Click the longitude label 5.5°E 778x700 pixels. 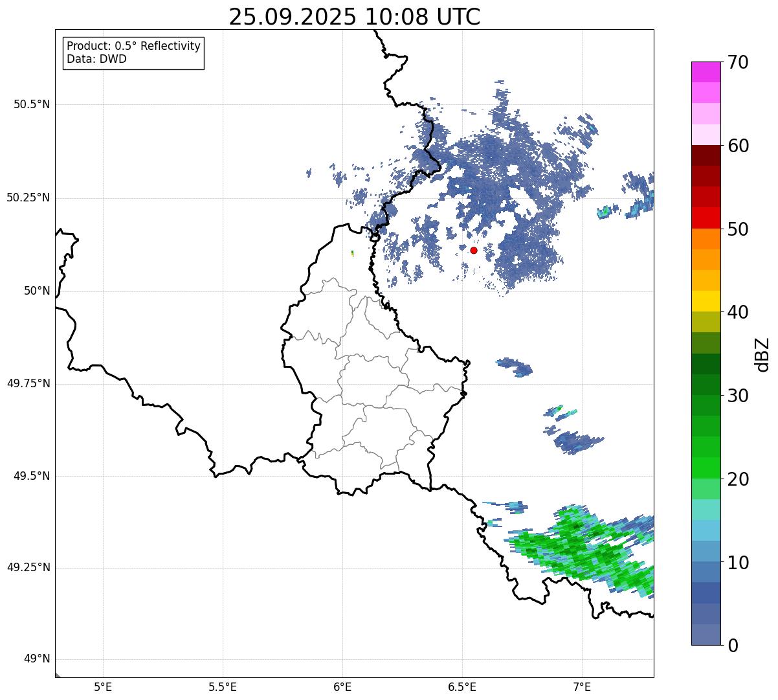[x=223, y=687]
